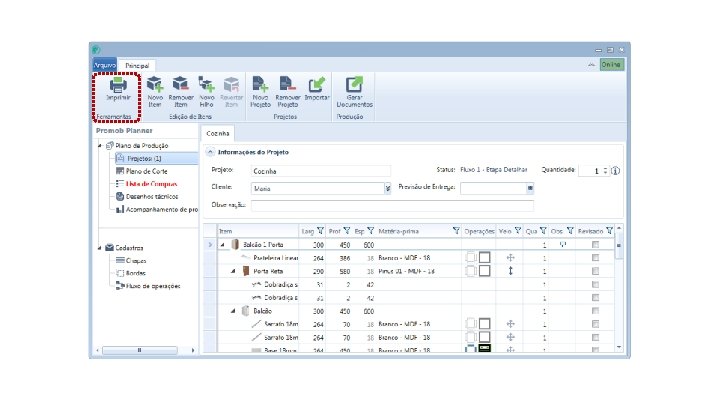Collapse the ribbon with the caret arrow
This screenshot has height=405, width=720.
coord(591,65)
